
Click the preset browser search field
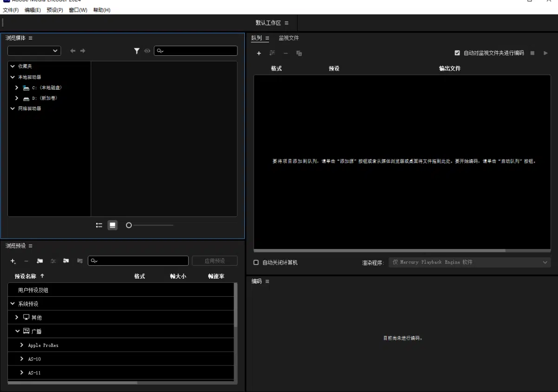[x=138, y=261]
